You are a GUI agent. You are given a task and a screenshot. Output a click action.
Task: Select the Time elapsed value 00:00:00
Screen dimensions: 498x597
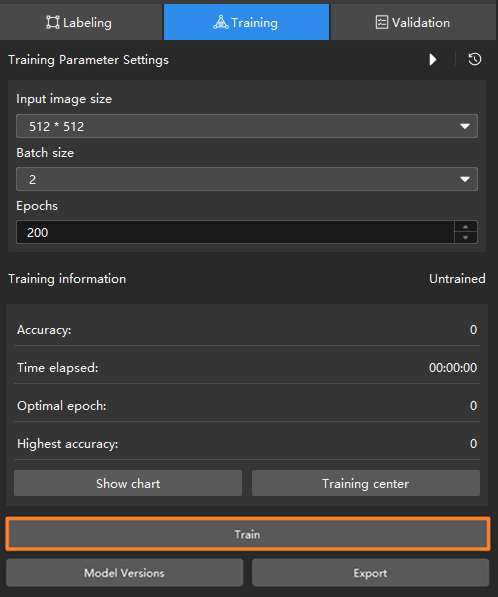pos(453,367)
